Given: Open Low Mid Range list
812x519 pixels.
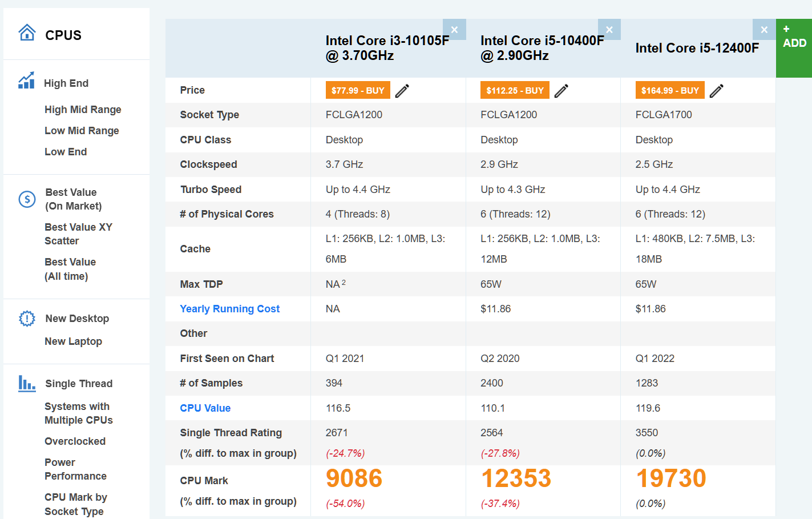Looking at the screenshot, I should [82, 131].
